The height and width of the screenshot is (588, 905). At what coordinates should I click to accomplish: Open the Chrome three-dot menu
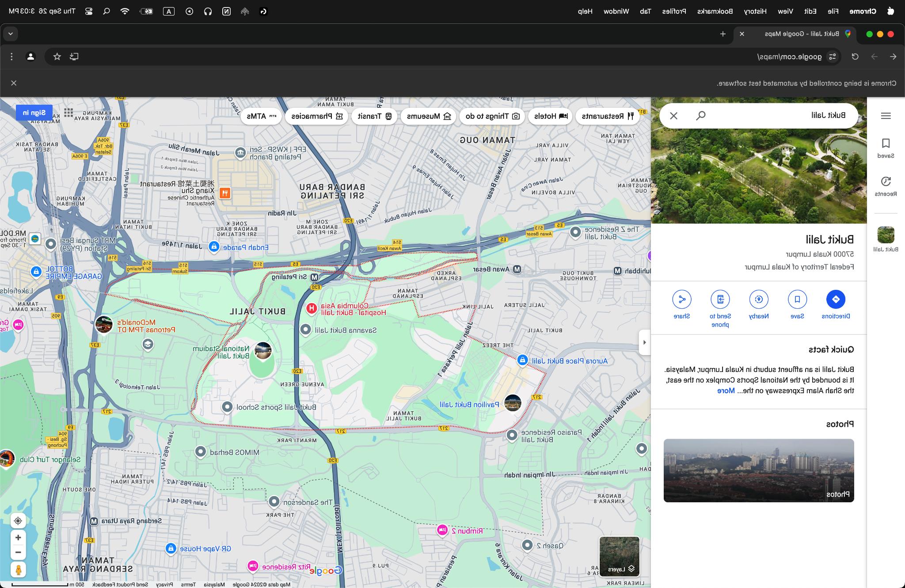[12, 57]
